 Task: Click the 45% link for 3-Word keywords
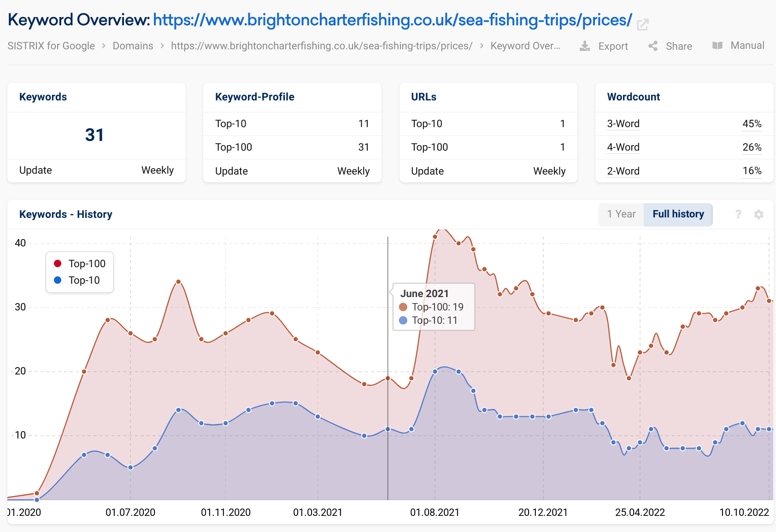pyautogui.click(x=752, y=123)
